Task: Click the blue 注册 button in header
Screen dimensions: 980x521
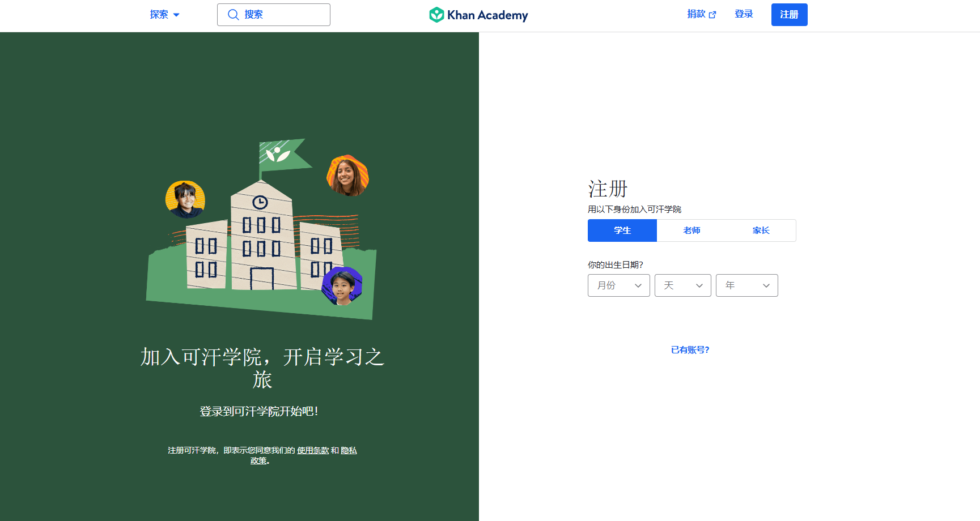Action: (789, 15)
